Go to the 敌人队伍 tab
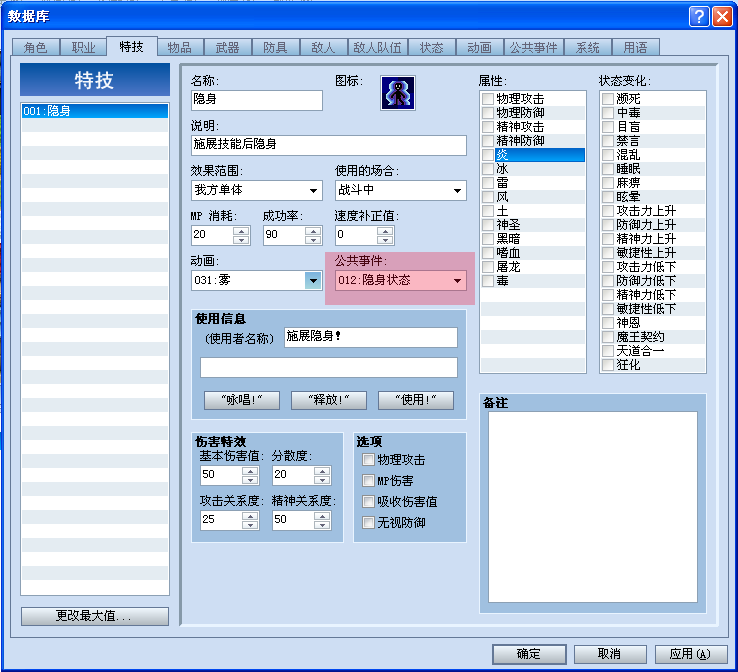Image resolution: width=738 pixels, height=672 pixels. click(377, 48)
